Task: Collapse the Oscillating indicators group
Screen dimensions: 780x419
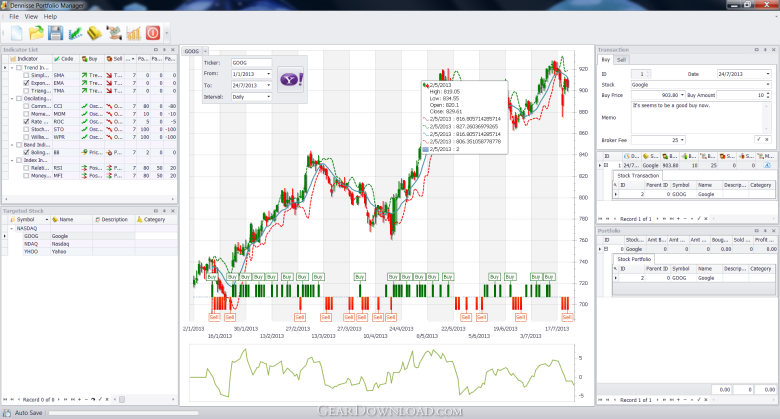Action: tap(12, 99)
